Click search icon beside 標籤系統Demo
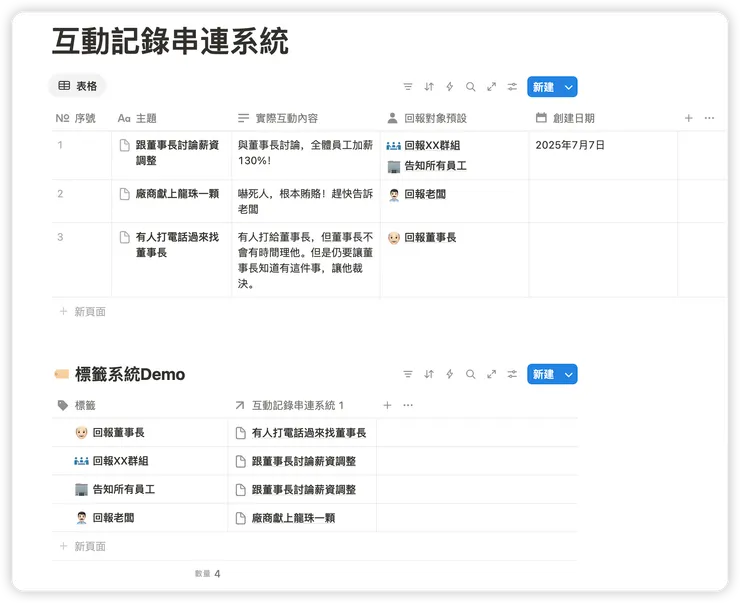The width and height of the screenshot is (740, 603). pos(471,374)
